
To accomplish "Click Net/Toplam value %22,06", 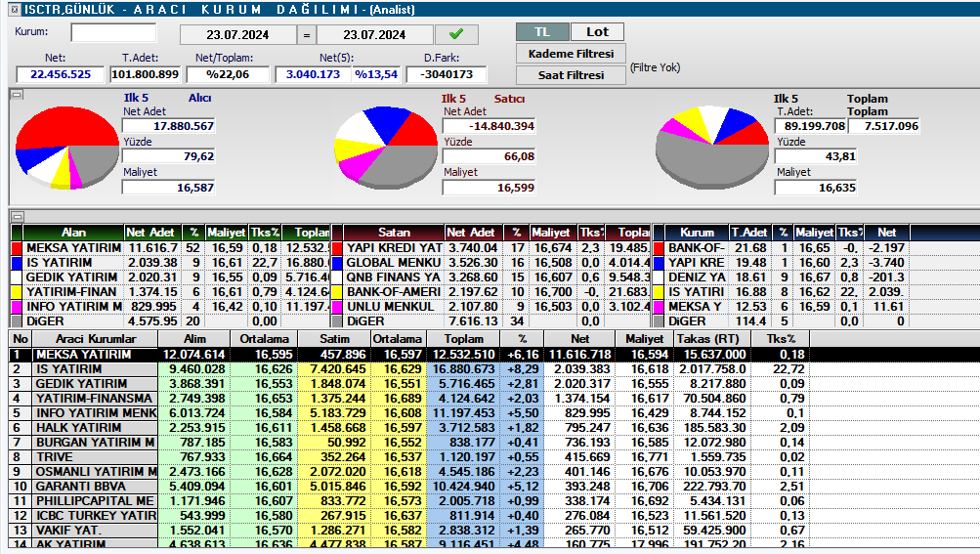I will tap(228, 74).
